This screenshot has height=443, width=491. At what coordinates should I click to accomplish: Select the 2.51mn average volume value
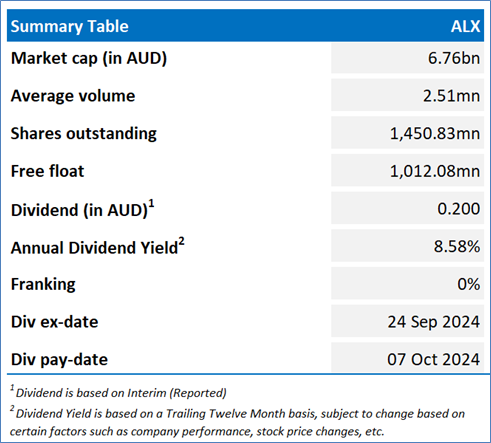pos(451,96)
